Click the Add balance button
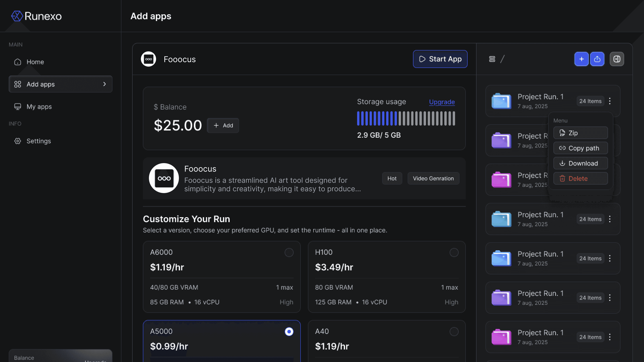The image size is (644, 362). pos(223,125)
